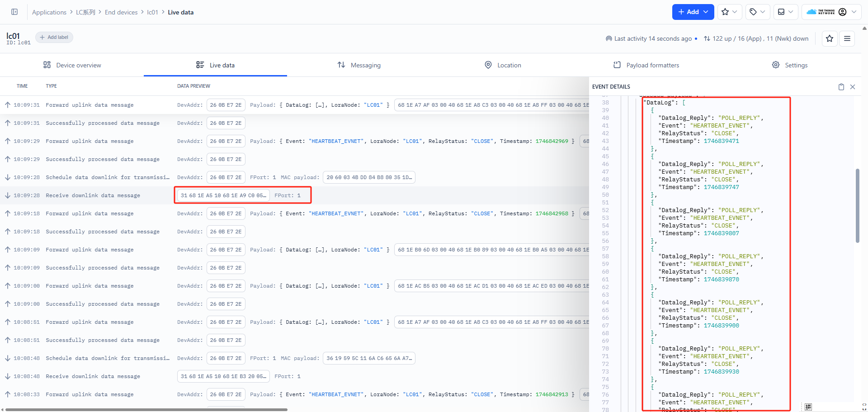Select the 10:09:28 Schedule data downlink row
This screenshot has width=868, height=412.
tap(294, 177)
